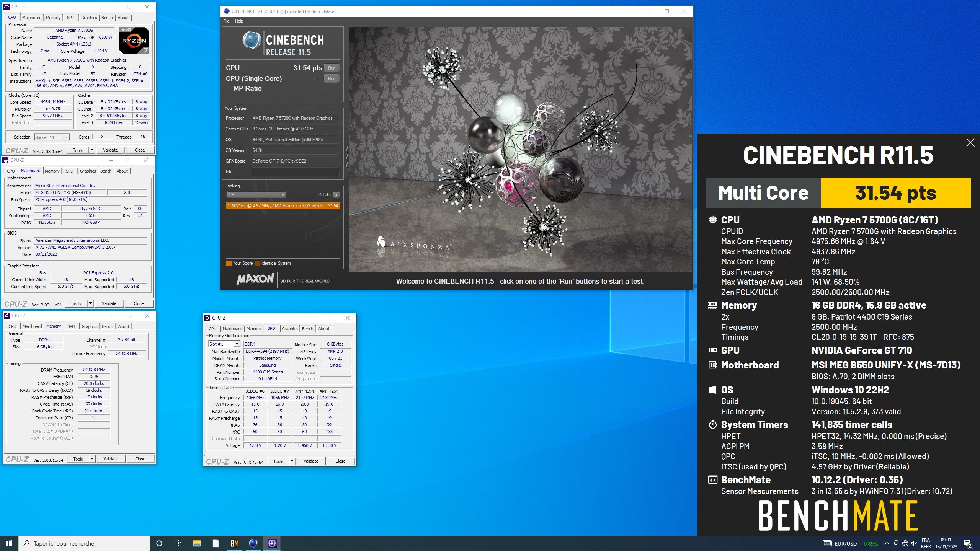Run the Cinebench CPU test
Viewport: 980px width, 551px height.
332,68
